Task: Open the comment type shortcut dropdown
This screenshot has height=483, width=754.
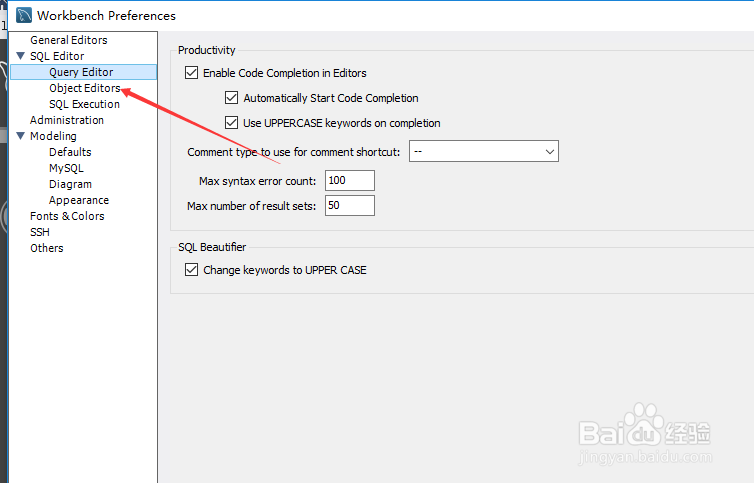Action: 484,151
